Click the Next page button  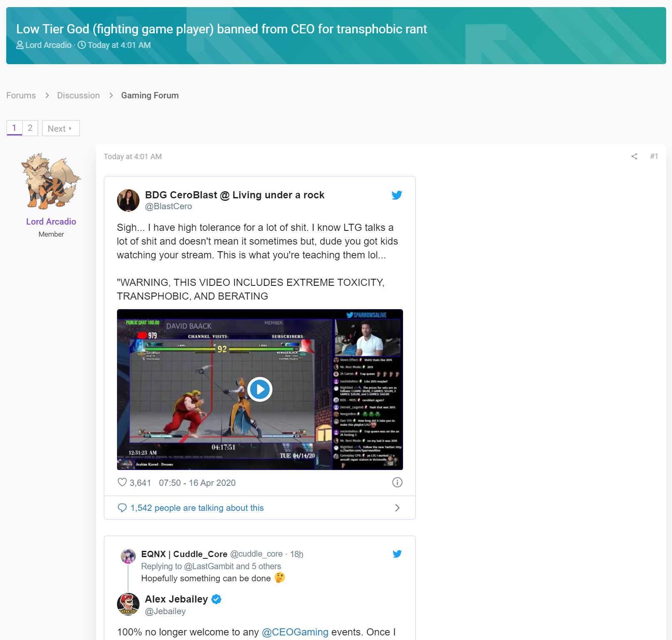(61, 128)
